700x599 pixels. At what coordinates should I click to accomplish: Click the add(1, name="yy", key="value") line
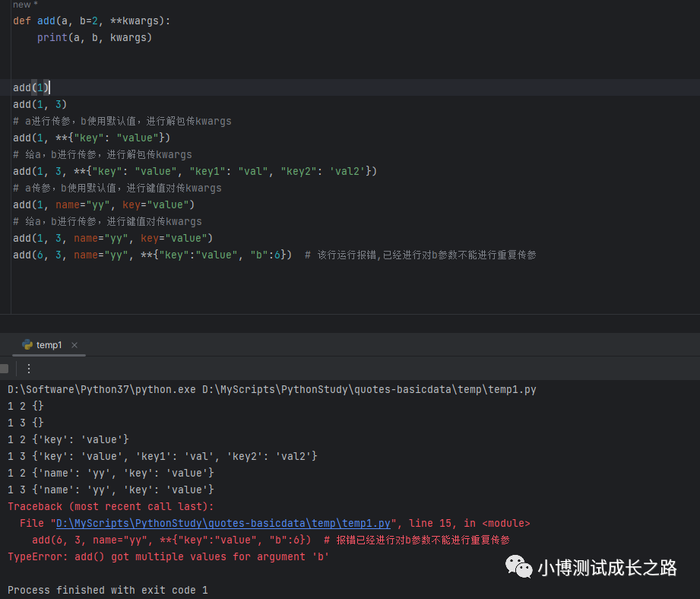coord(103,204)
